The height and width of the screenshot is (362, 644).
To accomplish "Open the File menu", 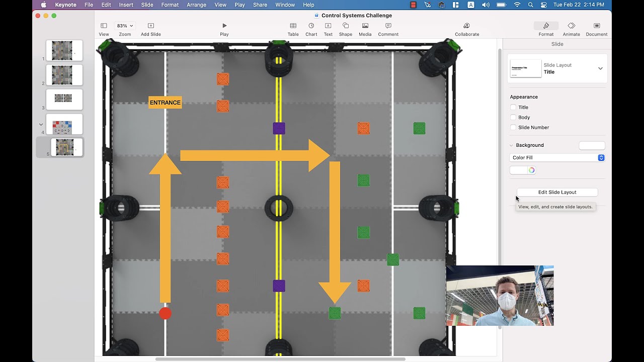I will pyautogui.click(x=89, y=5).
